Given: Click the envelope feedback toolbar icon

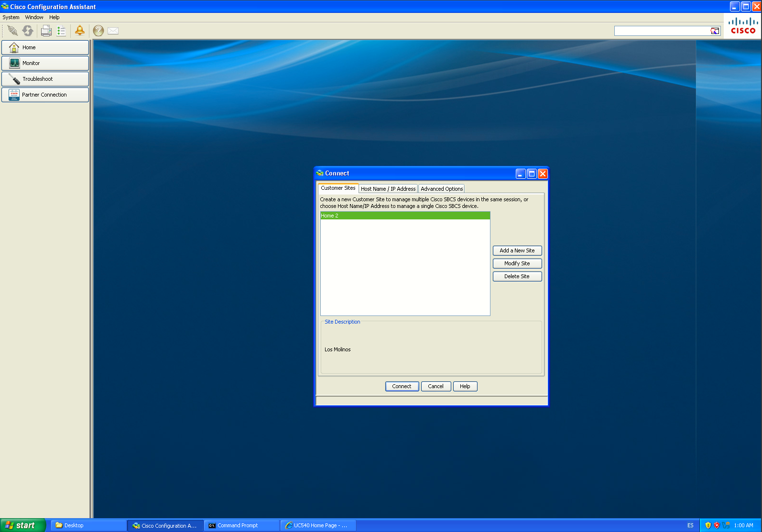Looking at the screenshot, I should pyautogui.click(x=113, y=31).
